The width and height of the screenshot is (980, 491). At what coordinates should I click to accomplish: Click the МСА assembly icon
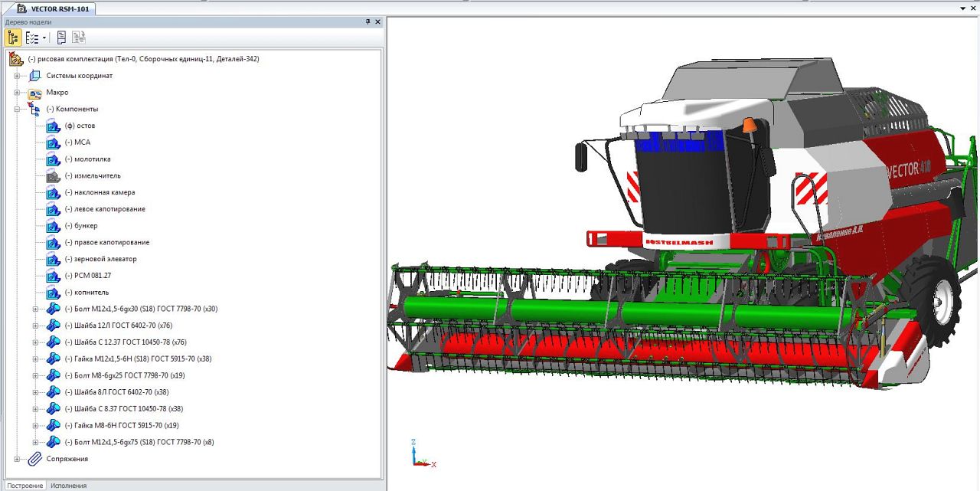53,142
